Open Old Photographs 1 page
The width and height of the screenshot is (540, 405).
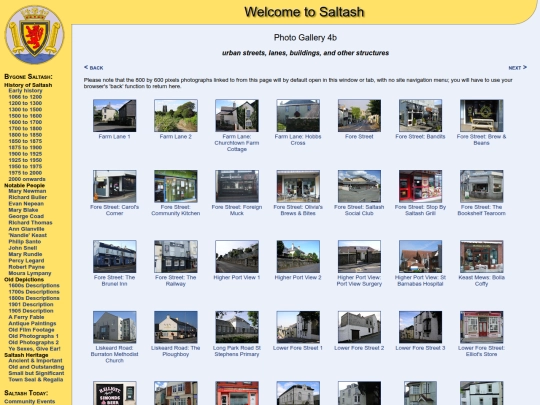(x=34, y=336)
